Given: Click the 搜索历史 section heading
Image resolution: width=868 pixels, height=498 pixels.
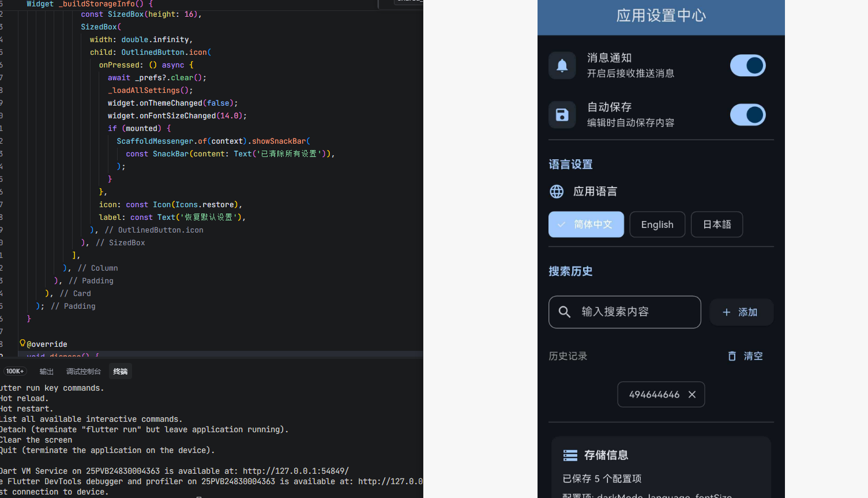Looking at the screenshot, I should tap(570, 271).
